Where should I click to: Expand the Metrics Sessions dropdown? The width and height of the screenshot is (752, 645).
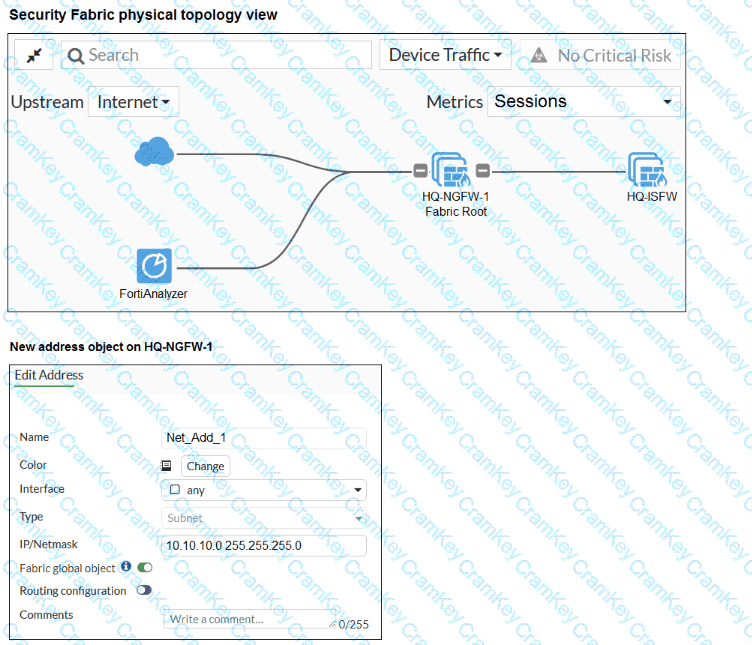click(x=583, y=102)
